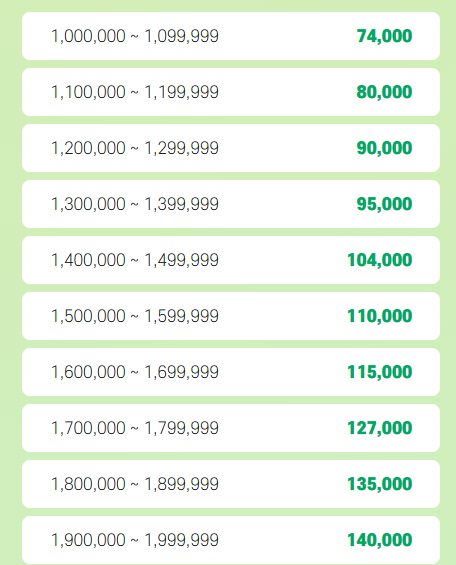Click the 115,000 amount

[x=380, y=372]
